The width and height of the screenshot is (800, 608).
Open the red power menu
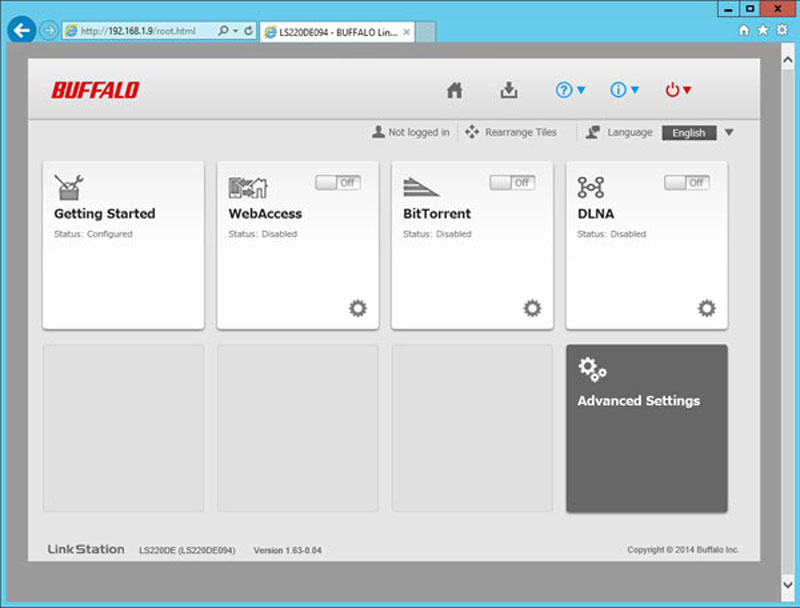(678, 90)
